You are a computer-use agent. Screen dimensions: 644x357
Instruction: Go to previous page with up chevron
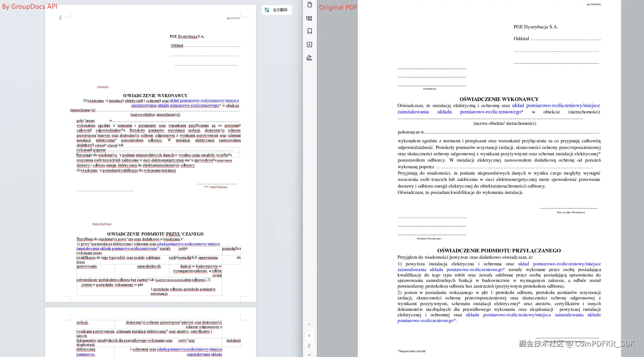[309, 325]
